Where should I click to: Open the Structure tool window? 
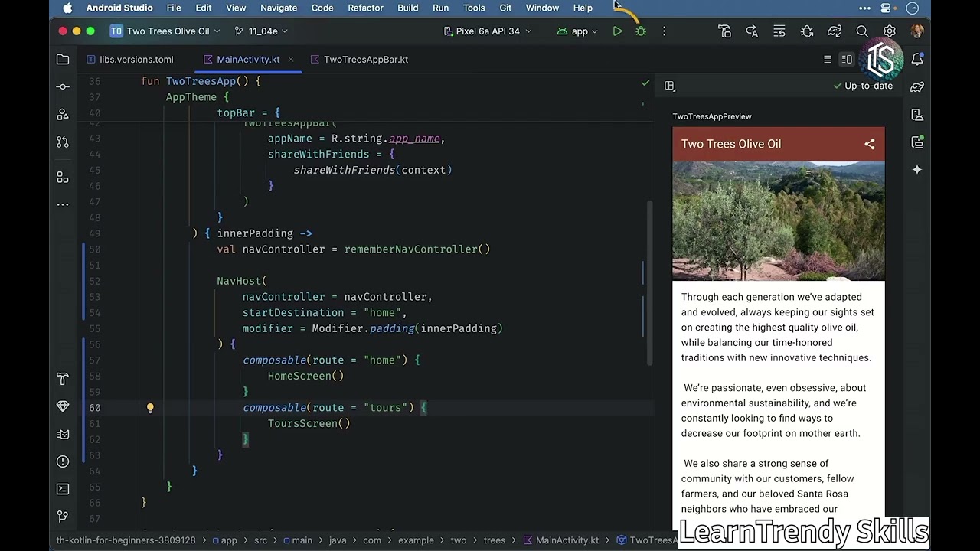point(63,177)
